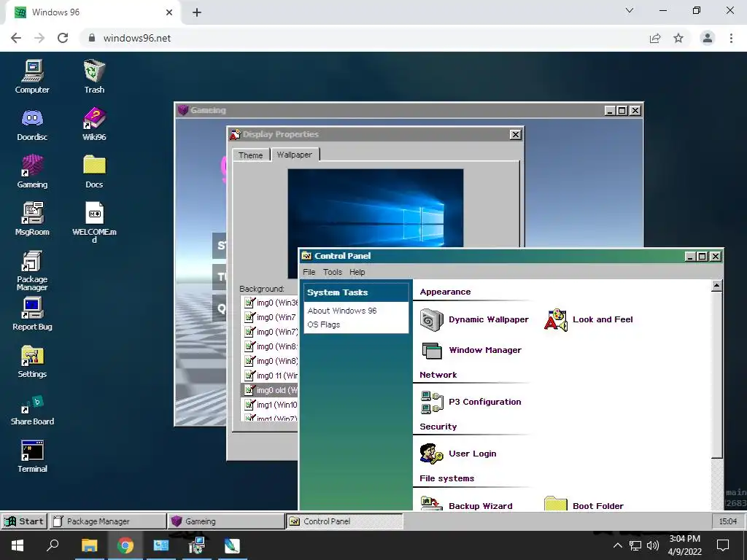Open Tools menu in Control Panel
Screen dimensions: 747x560
(333, 272)
